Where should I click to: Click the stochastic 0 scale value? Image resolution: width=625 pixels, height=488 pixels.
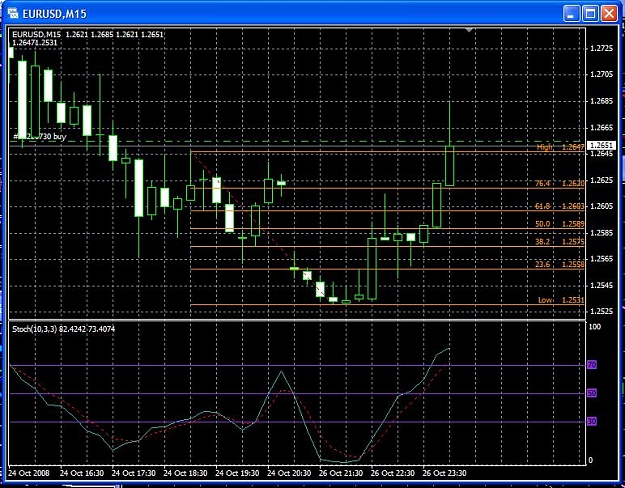[x=591, y=460]
